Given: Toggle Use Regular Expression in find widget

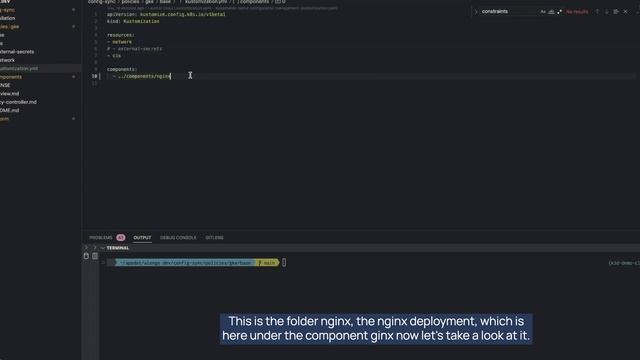Looking at the screenshot, I should coord(559,12).
